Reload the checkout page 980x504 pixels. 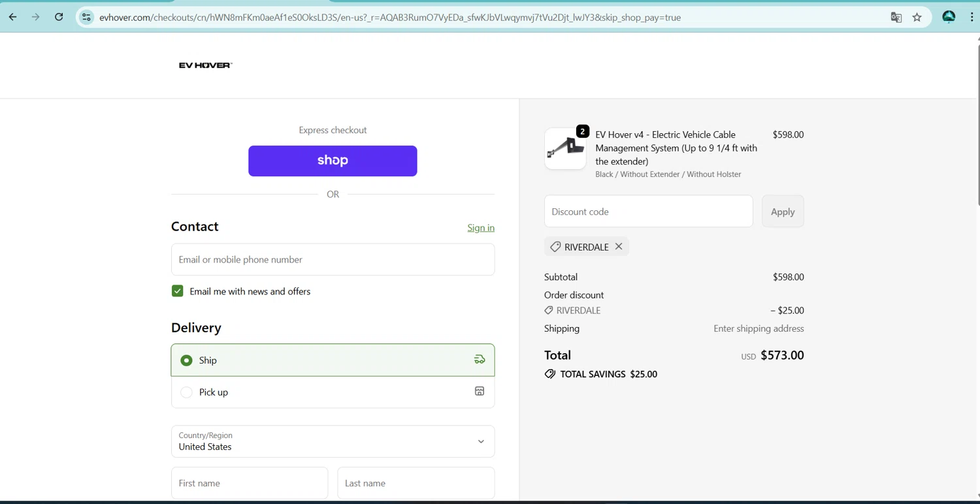click(x=59, y=17)
